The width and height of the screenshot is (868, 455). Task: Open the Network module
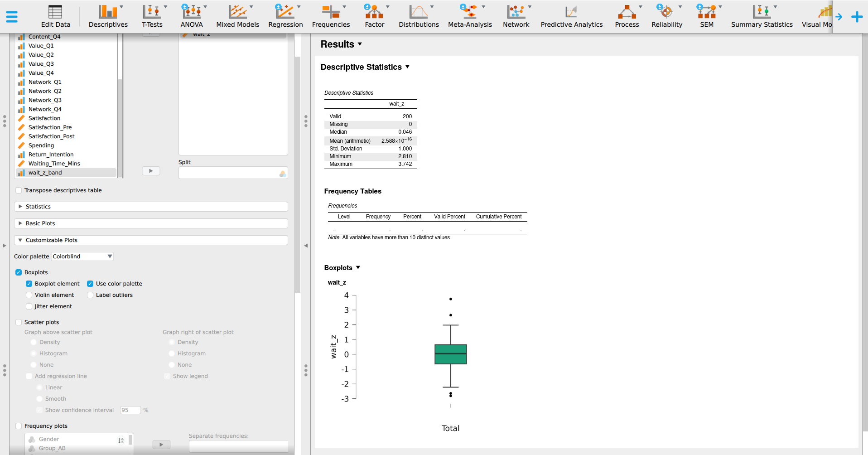point(516,16)
